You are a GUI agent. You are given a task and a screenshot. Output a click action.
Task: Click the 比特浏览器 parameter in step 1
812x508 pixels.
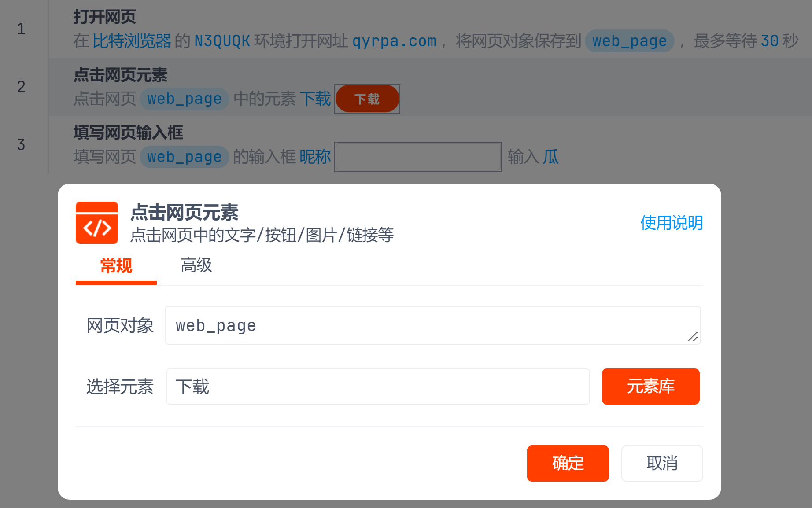coord(132,41)
